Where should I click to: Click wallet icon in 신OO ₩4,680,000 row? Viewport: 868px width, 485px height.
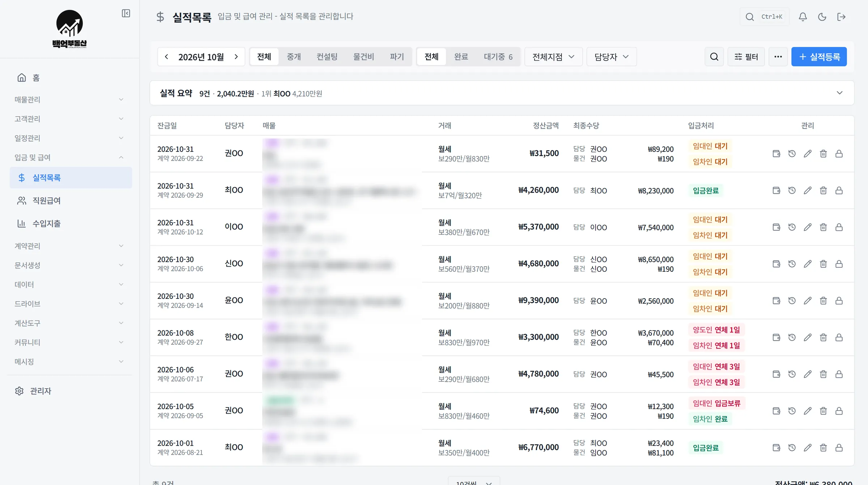tap(776, 264)
